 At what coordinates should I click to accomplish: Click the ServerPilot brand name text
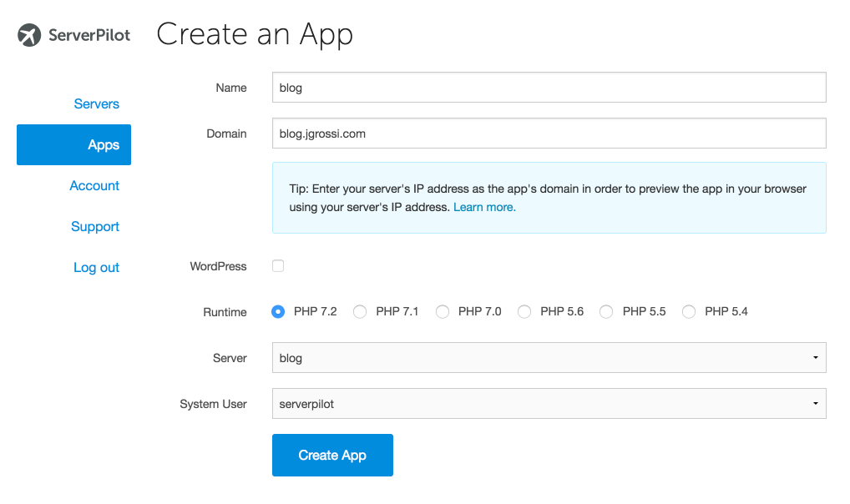click(x=89, y=35)
